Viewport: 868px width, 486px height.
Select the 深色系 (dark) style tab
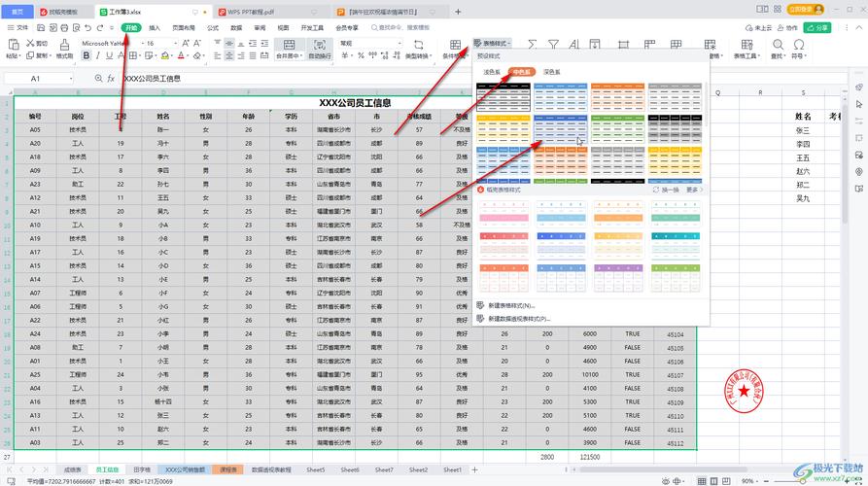552,72
